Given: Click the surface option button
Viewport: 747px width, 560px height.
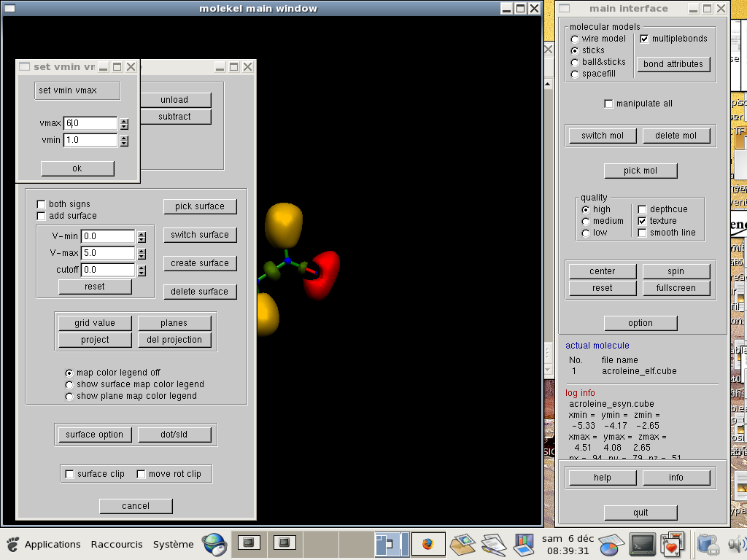Looking at the screenshot, I should coord(94,435).
